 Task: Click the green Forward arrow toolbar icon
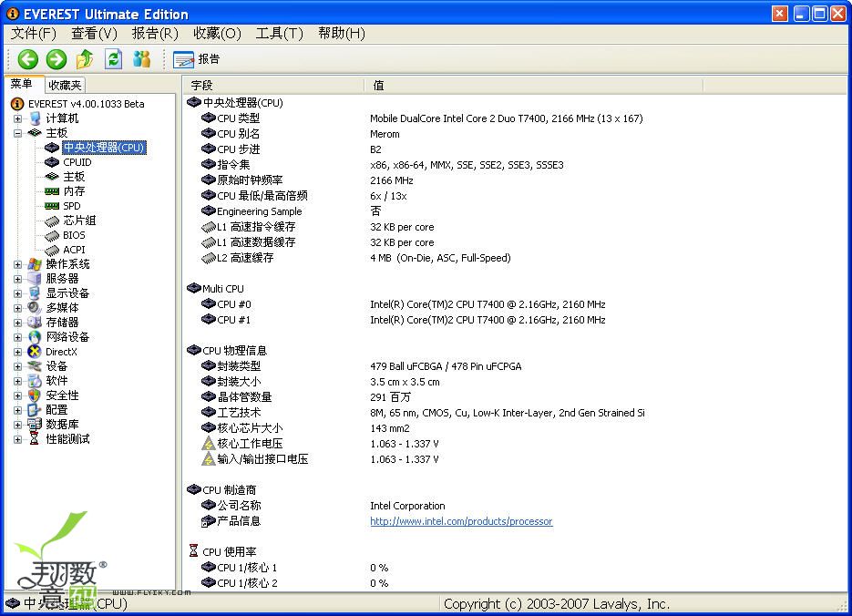tap(56, 59)
